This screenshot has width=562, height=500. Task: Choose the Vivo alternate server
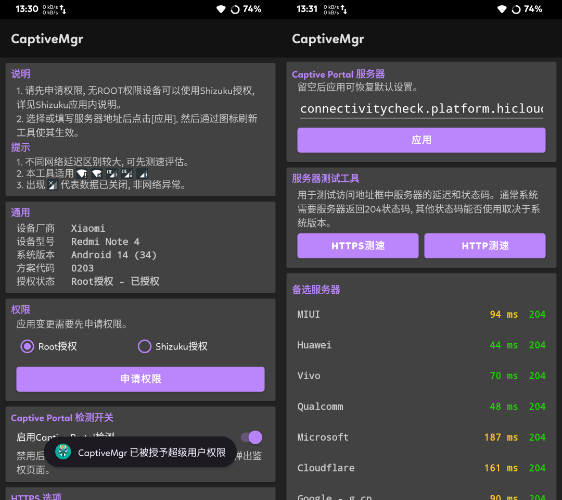tap(422, 376)
